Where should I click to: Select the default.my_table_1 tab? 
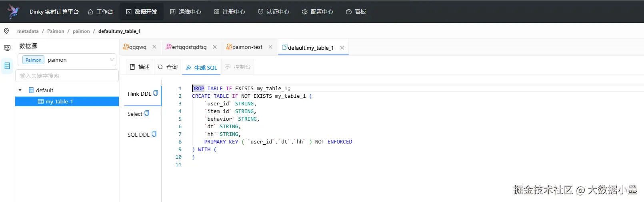308,47
